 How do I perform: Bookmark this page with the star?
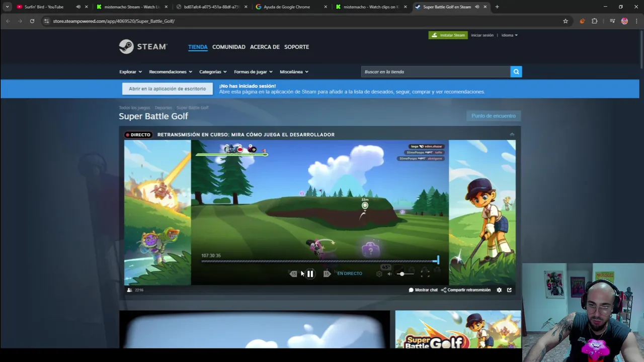(x=566, y=21)
